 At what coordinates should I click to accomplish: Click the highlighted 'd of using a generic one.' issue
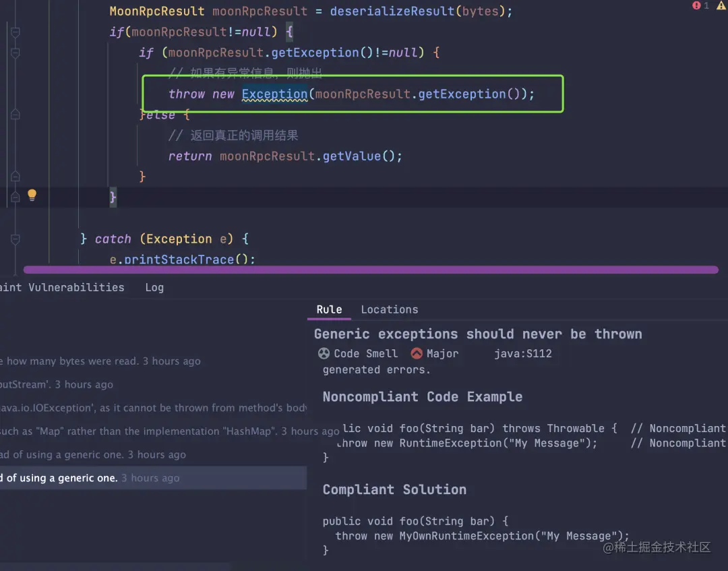pyautogui.click(x=153, y=478)
